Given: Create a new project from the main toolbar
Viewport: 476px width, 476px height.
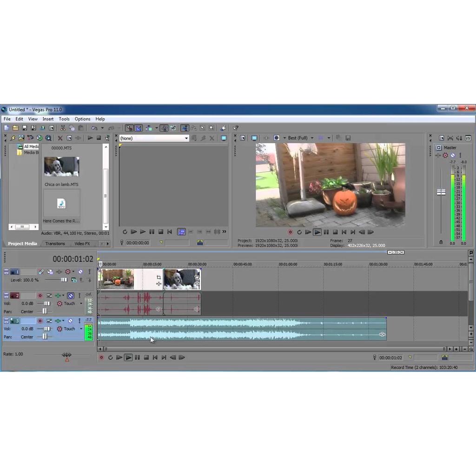Looking at the screenshot, I should click(7, 128).
